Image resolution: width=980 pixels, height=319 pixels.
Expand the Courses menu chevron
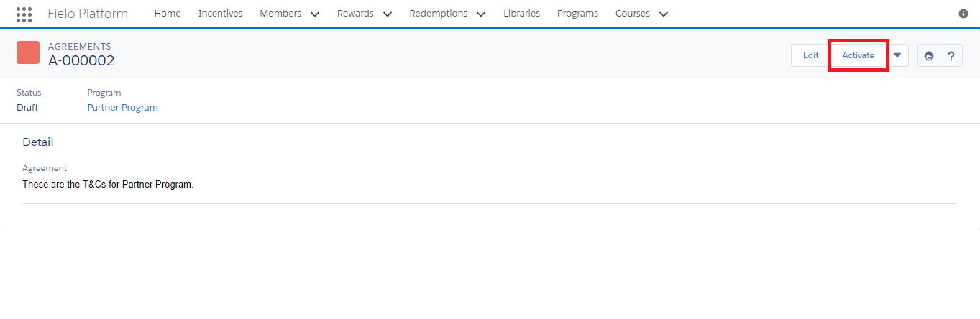(x=664, y=14)
